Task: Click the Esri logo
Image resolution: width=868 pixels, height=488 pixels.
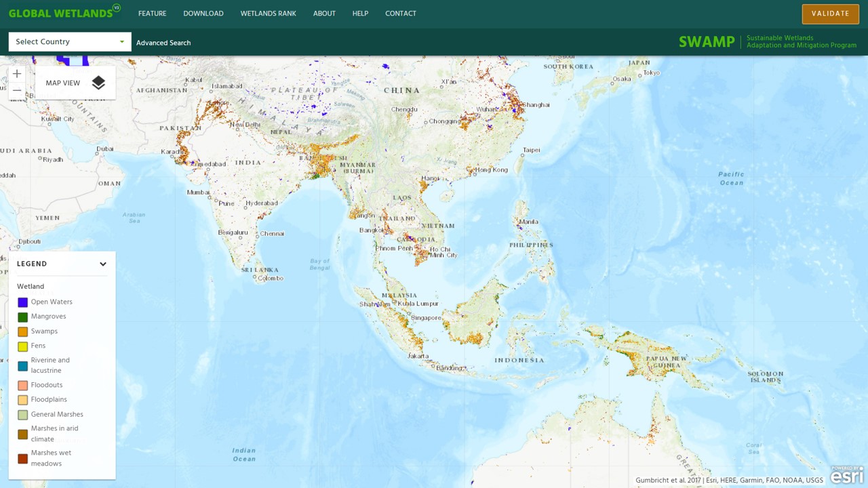Action: tap(847, 475)
